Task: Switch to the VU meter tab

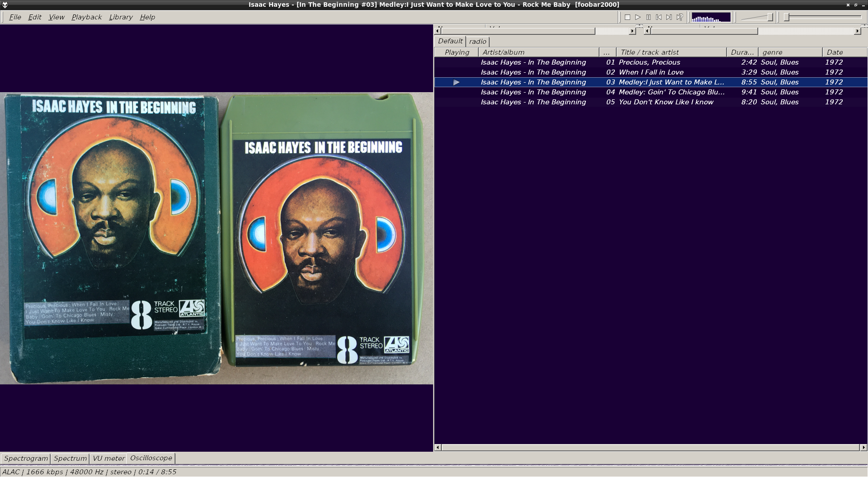Action: pyautogui.click(x=108, y=458)
